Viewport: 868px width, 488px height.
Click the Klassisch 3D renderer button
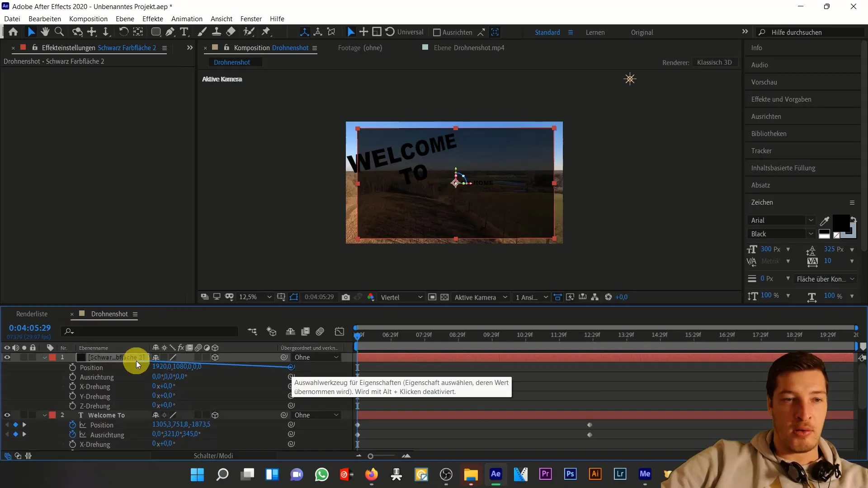click(x=714, y=62)
